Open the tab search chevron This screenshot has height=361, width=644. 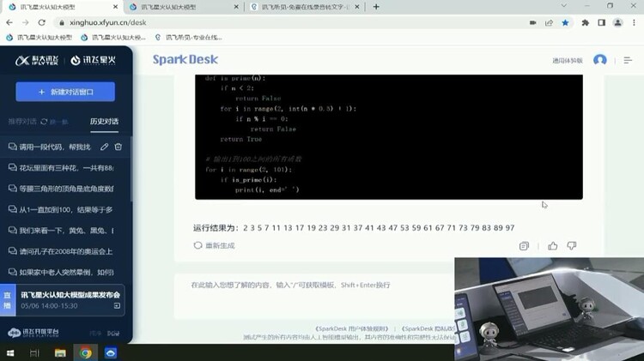(x=563, y=6)
